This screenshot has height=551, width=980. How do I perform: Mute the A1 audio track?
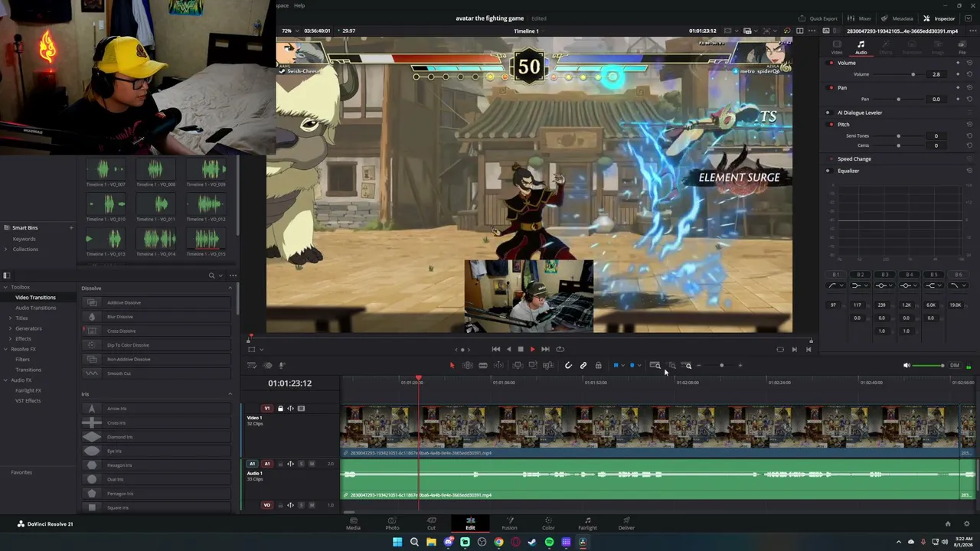[x=312, y=464]
